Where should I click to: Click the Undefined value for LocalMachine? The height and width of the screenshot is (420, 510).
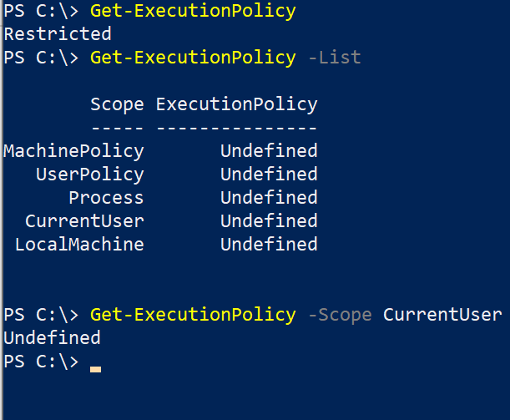[x=269, y=245]
